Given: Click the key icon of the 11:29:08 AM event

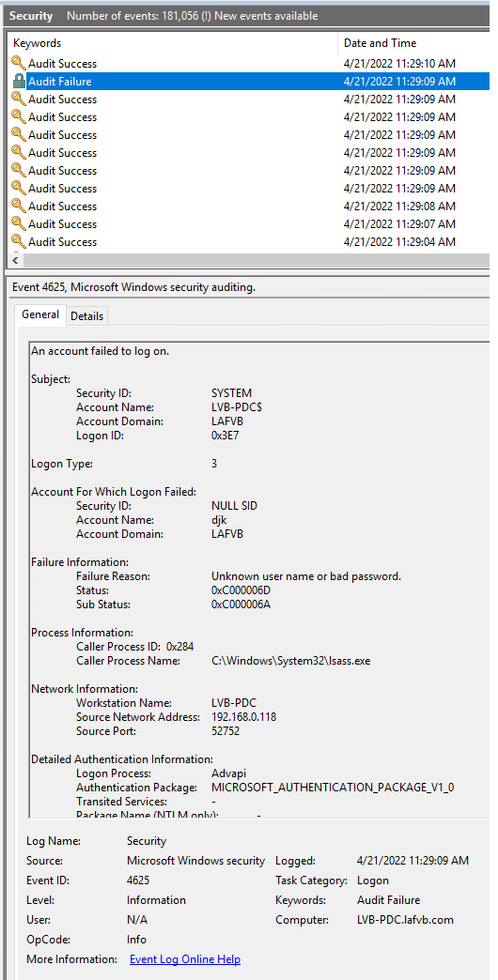Looking at the screenshot, I should tap(19, 207).
